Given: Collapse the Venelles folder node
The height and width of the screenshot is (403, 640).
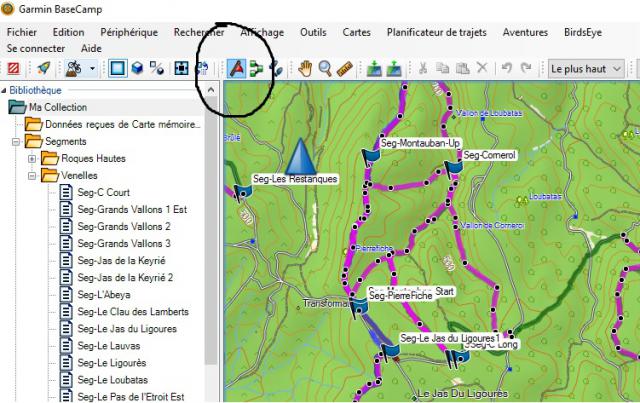Looking at the screenshot, I should [x=32, y=176].
